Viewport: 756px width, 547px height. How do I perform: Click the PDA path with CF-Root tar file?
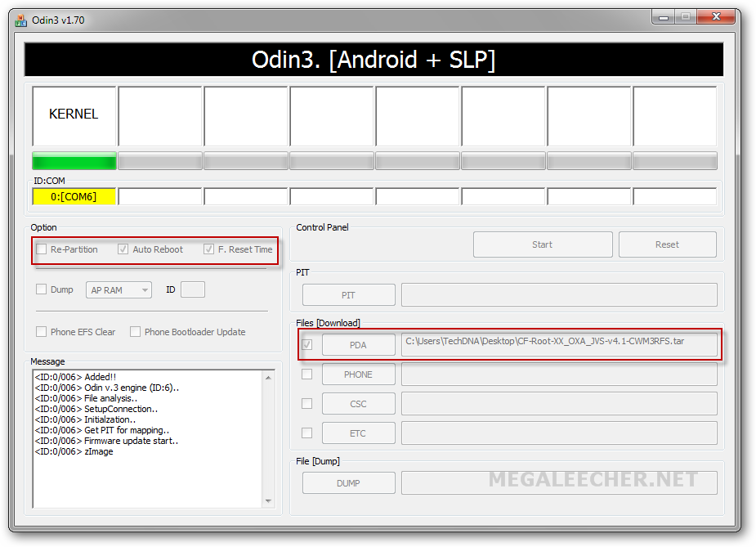(x=559, y=344)
